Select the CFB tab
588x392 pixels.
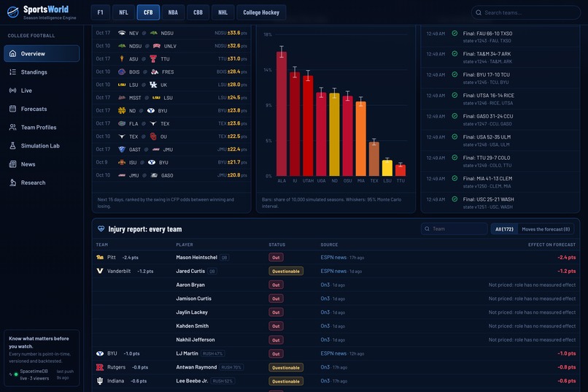(148, 12)
